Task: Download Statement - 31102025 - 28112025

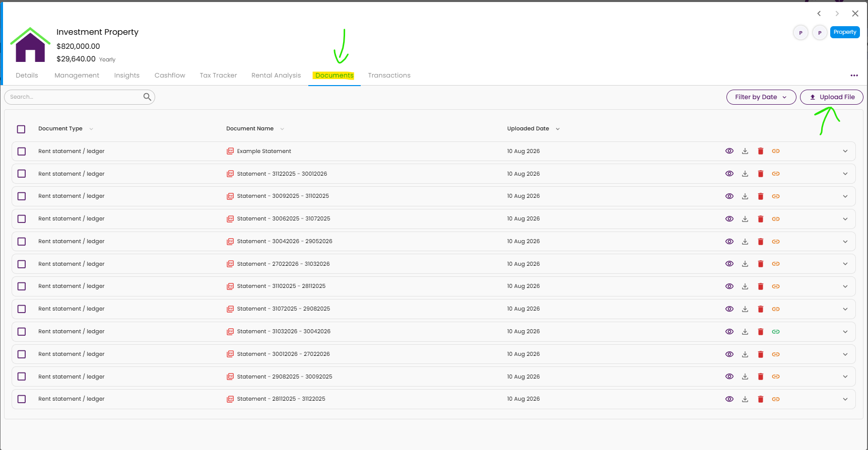Action: tap(745, 286)
